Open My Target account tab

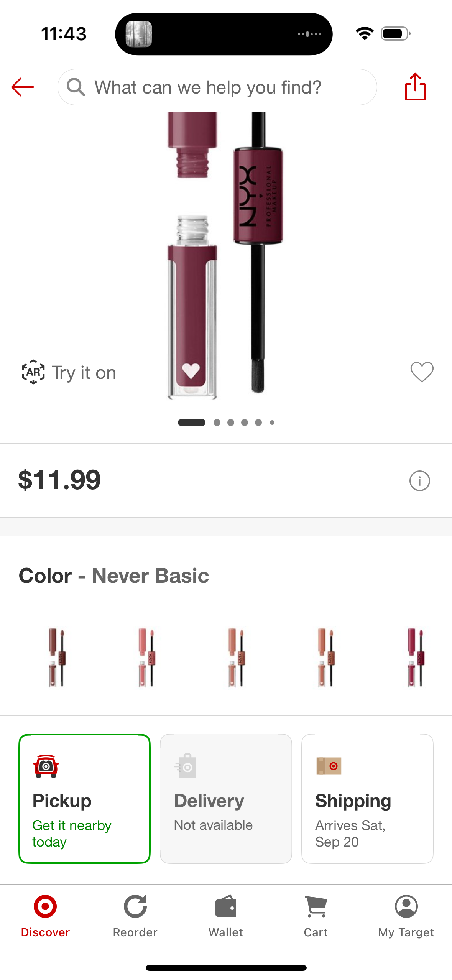point(406,915)
